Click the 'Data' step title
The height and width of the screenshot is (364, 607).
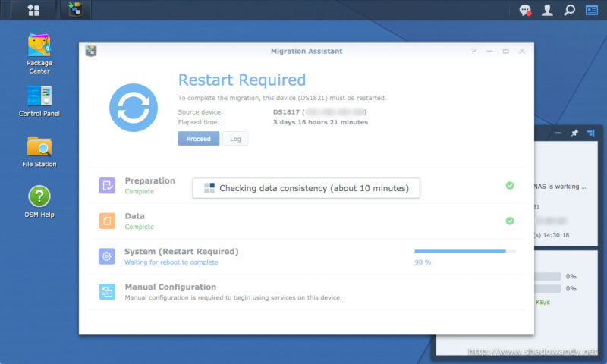pos(135,216)
